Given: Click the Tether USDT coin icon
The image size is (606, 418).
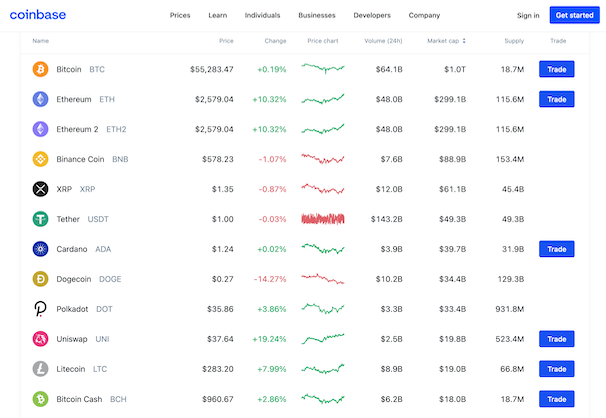Looking at the screenshot, I should coord(40,219).
